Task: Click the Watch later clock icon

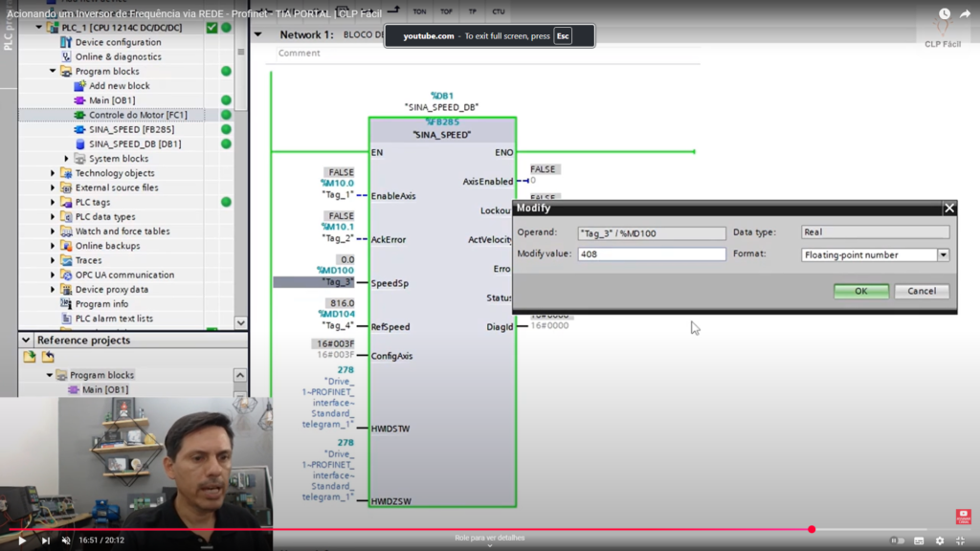Action: pyautogui.click(x=944, y=13)
